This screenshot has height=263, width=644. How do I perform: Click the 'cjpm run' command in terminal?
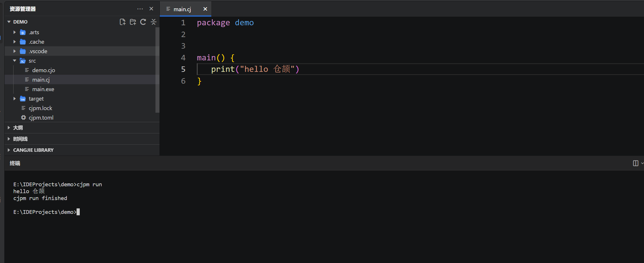[89, 185]
